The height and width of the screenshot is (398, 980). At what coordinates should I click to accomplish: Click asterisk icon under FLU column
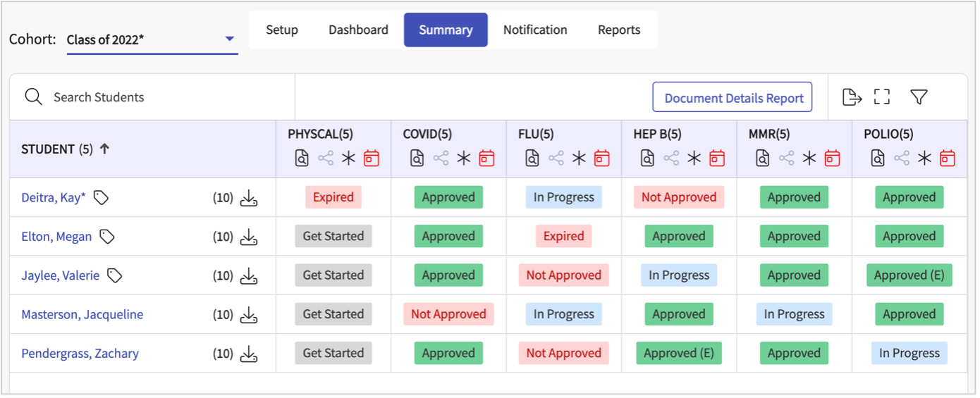(579, 158)
